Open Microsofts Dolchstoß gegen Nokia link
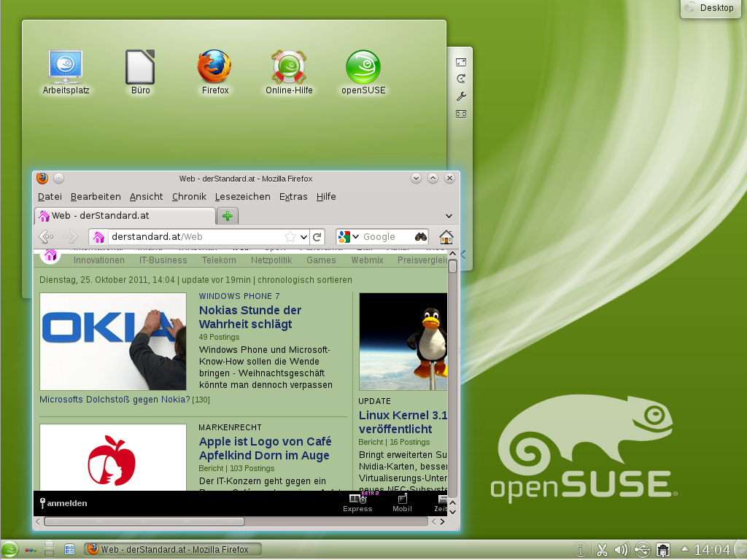This screenshot has width=747, height=560. 115,400
